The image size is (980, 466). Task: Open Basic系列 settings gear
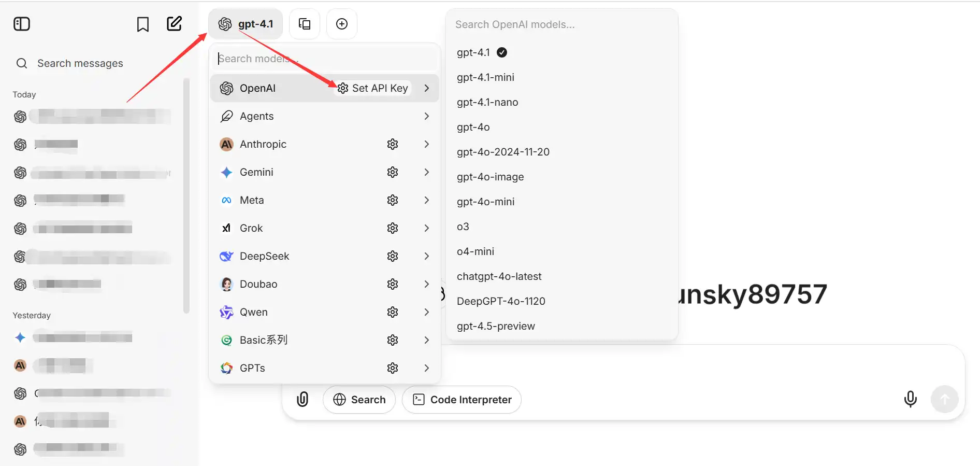(x=393, y=340)
